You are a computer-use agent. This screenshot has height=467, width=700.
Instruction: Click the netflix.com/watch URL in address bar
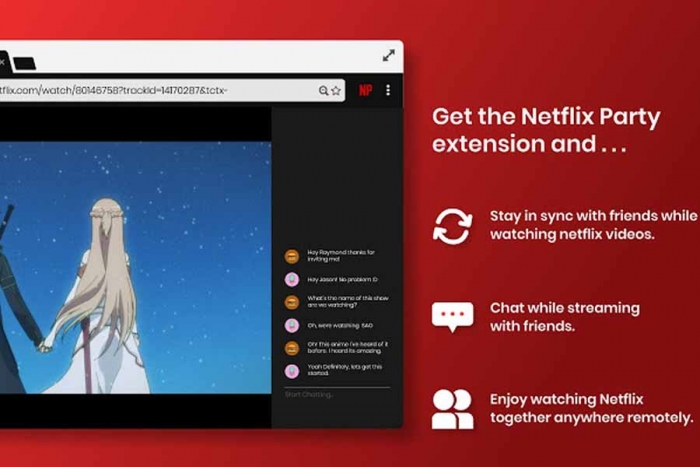tap(114, 90)
